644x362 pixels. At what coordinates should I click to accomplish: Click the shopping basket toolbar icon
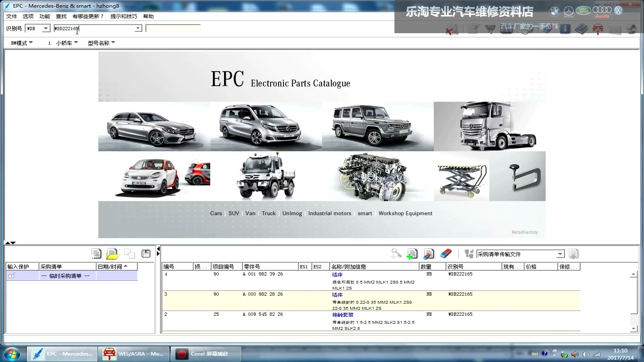coord(490,29)
